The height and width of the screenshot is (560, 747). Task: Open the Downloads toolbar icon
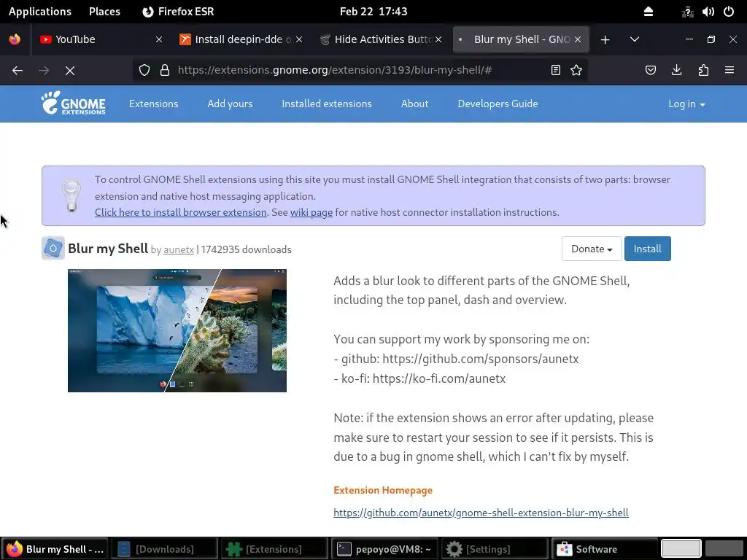click(676, 71)
